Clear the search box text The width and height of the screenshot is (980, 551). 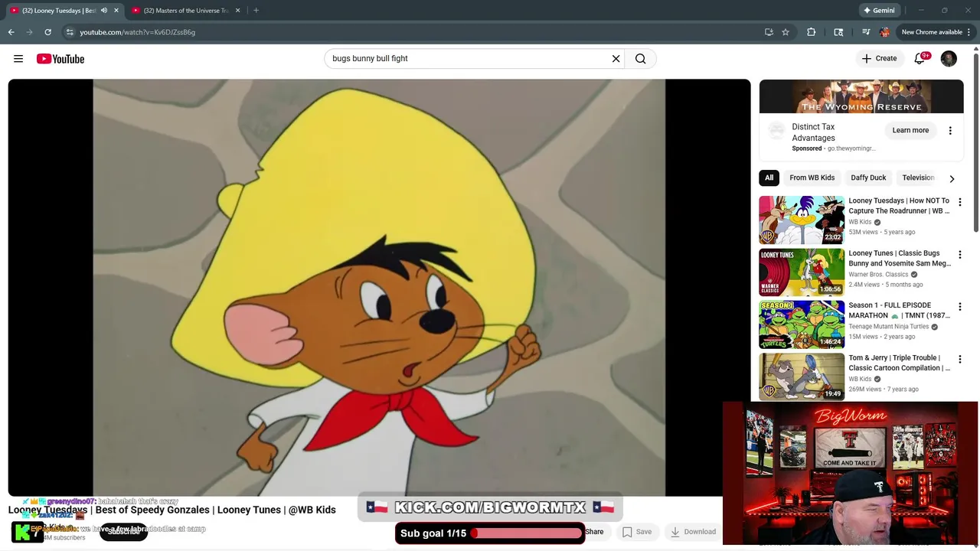616,59
